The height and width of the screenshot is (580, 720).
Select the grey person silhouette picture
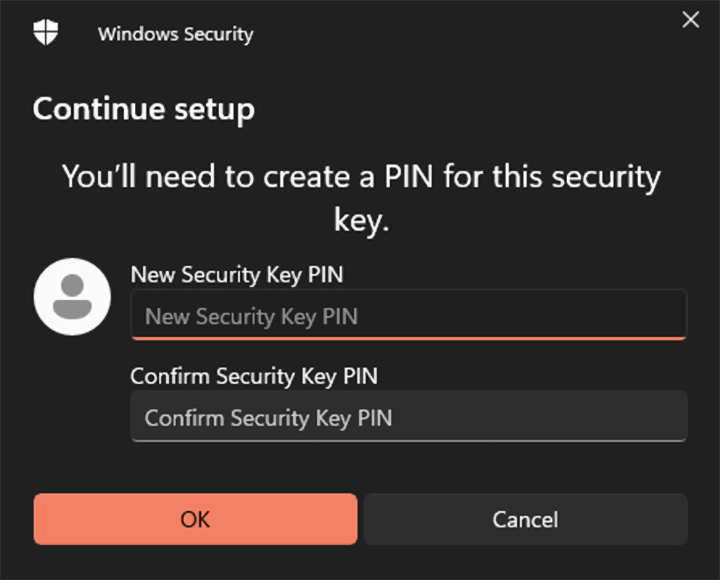(72, 296)
